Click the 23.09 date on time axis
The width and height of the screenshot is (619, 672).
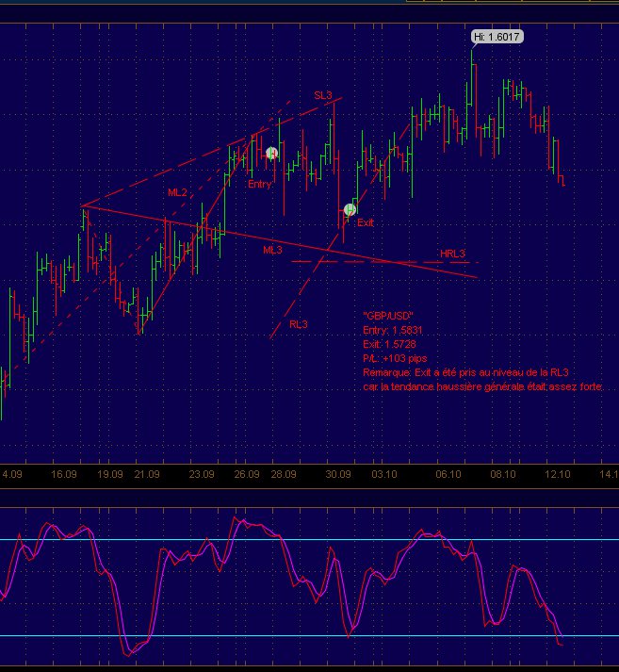[202, 474]
